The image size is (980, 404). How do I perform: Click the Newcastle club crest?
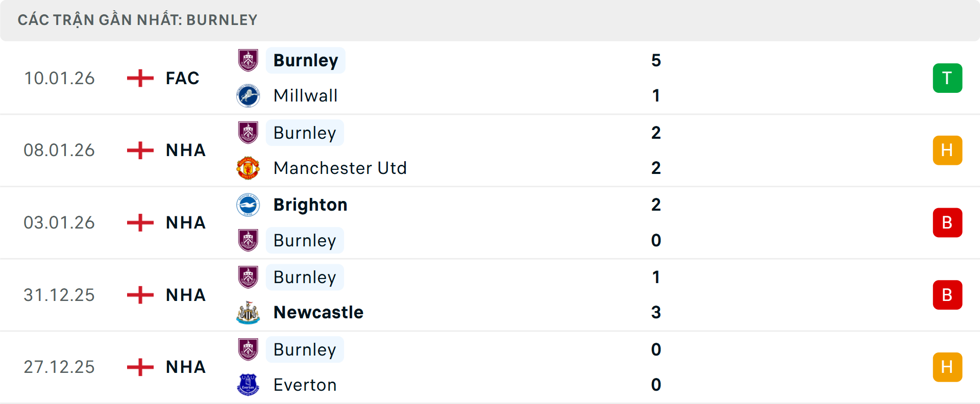249,313
